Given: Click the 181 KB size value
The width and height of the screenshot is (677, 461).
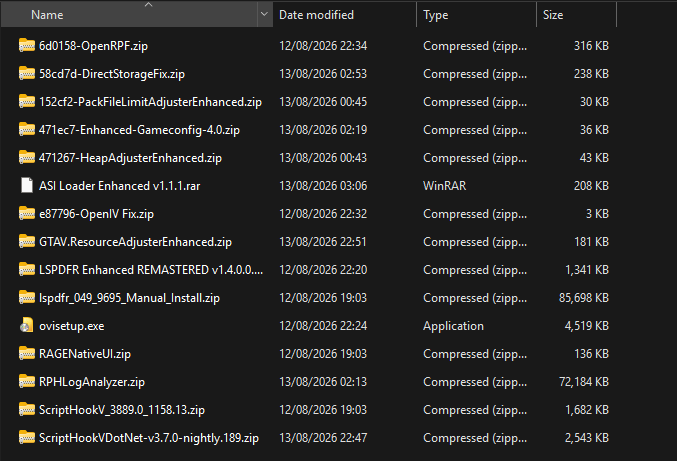Looking at the screenshot, I should [x=592, y=242].
